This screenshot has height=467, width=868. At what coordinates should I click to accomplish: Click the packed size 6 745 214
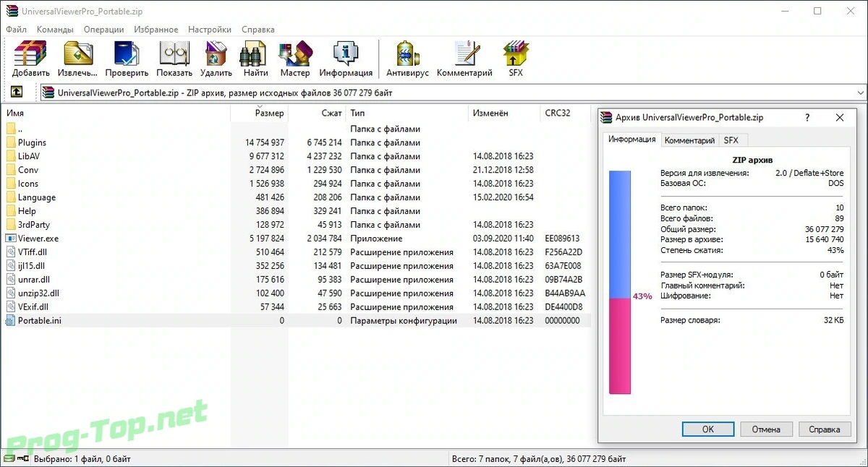tap(324, 142)
